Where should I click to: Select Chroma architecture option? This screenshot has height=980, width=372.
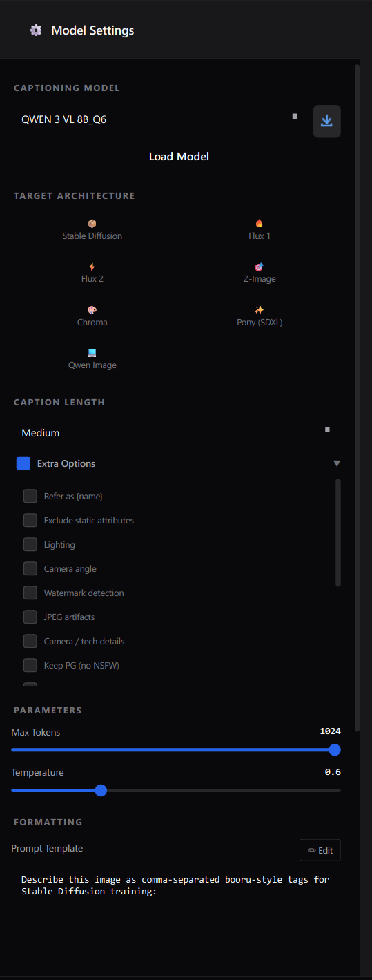click(x=92, y=316)
